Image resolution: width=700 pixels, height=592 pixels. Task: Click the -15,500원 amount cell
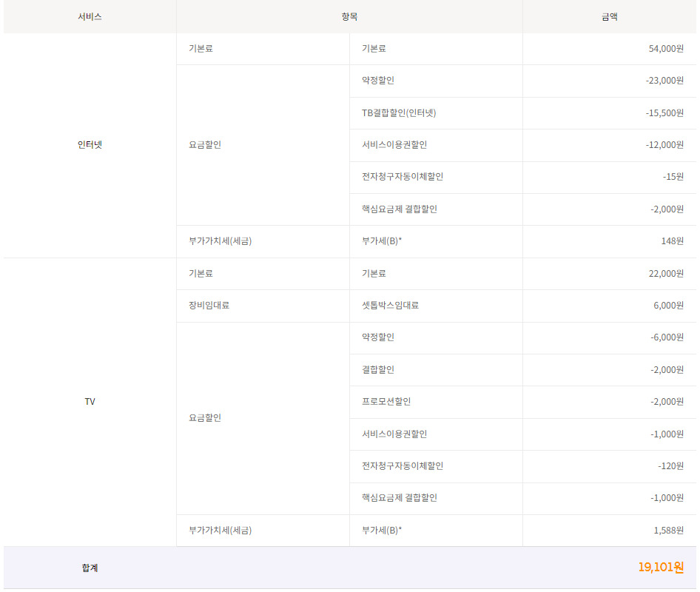[664, 113]
